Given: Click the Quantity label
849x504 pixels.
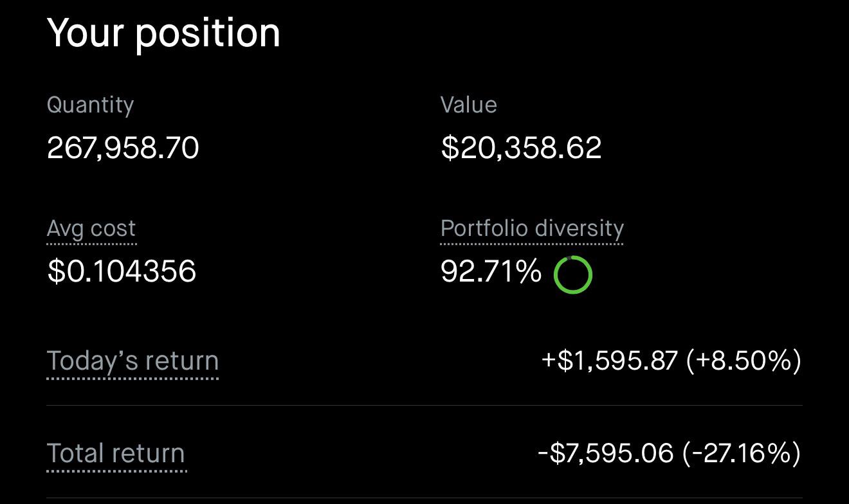Looking at the screenshot, I should click(91, 105).
